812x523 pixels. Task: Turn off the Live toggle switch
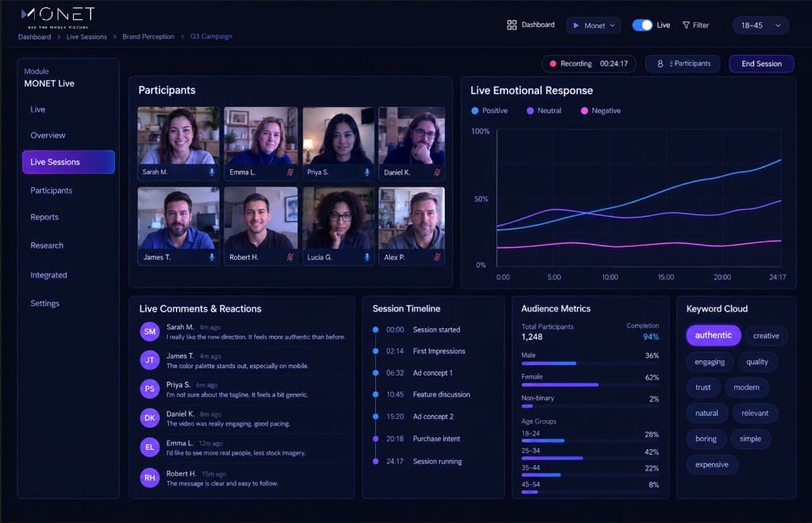(642, 25)
